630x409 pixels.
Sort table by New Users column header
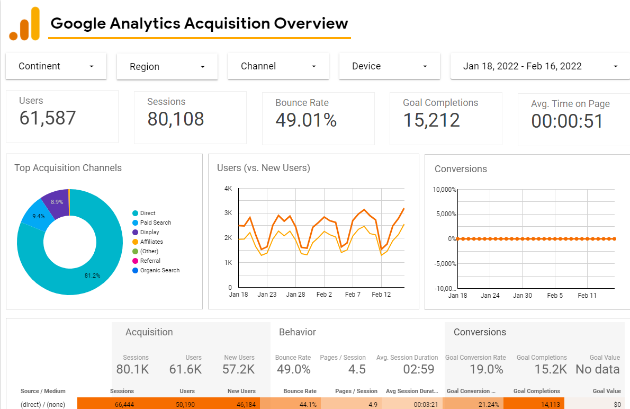241,391
